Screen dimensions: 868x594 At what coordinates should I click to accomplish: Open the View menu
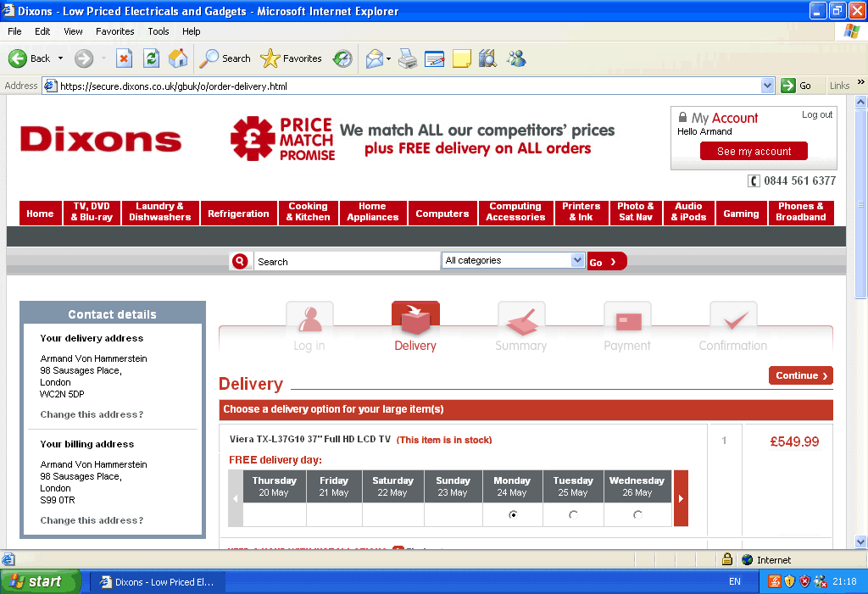tap(73, 31)
